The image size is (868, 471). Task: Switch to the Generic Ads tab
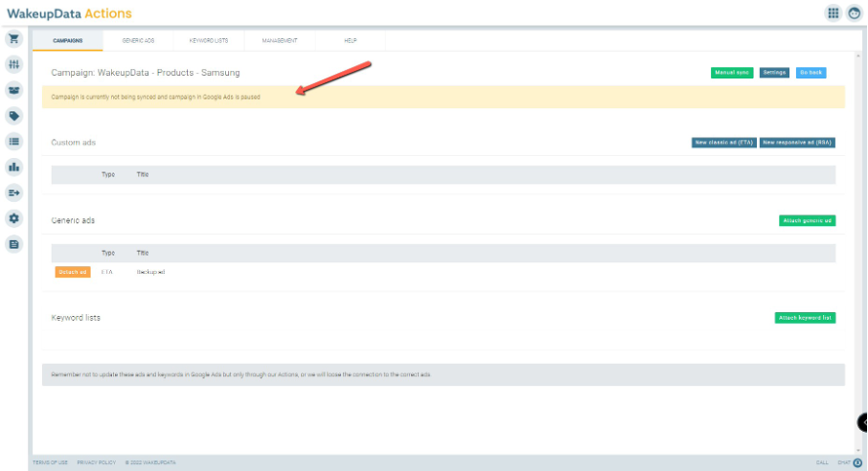[138, 40]
